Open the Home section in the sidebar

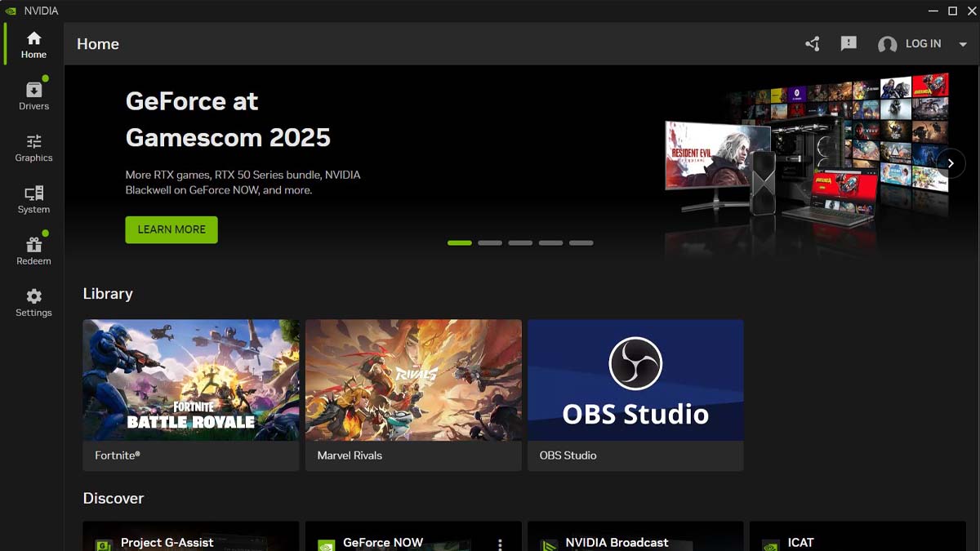coord(33,45)
